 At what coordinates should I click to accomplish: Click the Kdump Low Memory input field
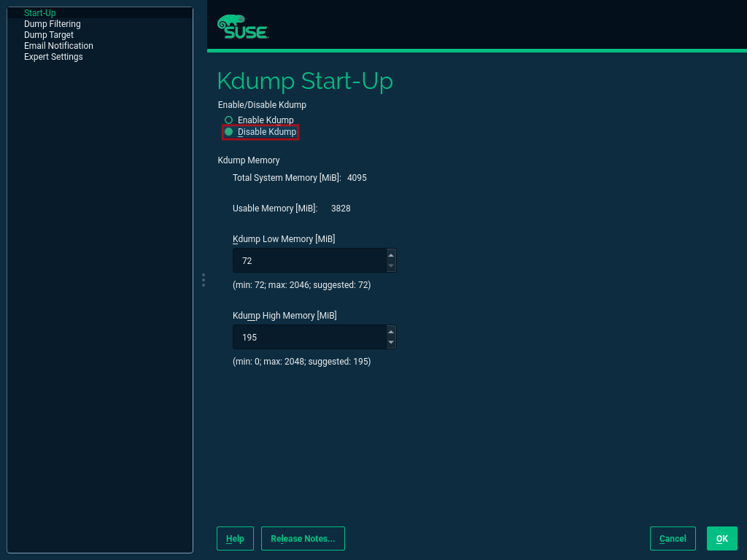pyautogui.click(x=308, y=260)
